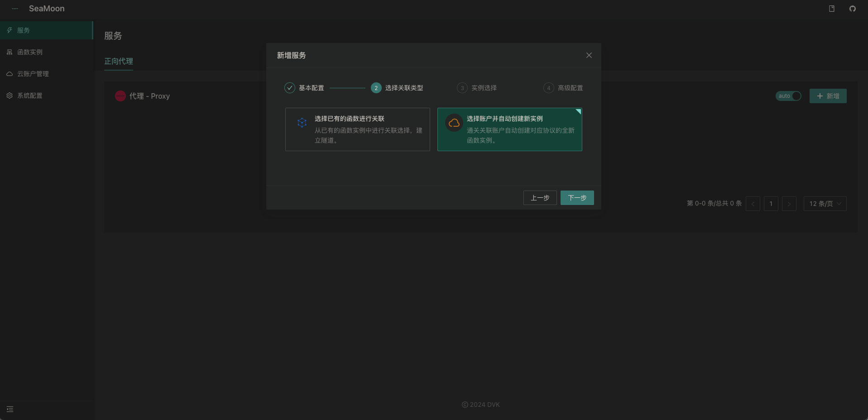
Task: Click step 2 circle 选择关联类型
Action: 376,88
